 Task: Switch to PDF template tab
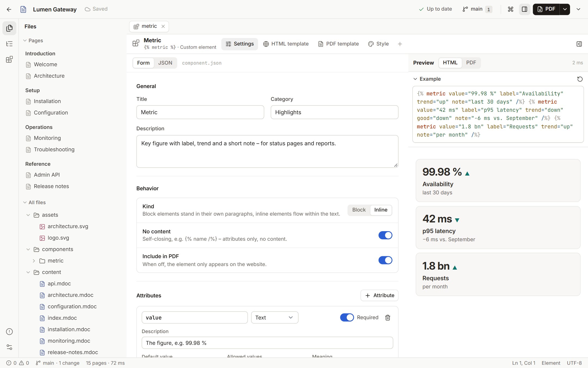pyautogui.click(x=338, y=44)
